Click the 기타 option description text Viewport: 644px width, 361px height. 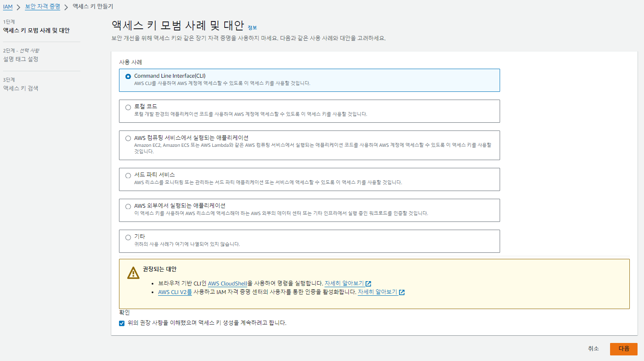[187, 244]
